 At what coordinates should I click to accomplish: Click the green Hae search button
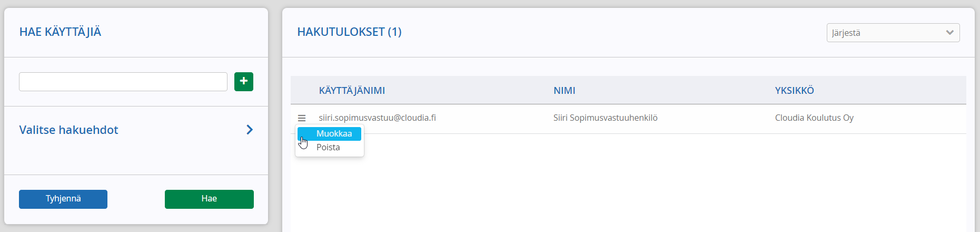209,199
